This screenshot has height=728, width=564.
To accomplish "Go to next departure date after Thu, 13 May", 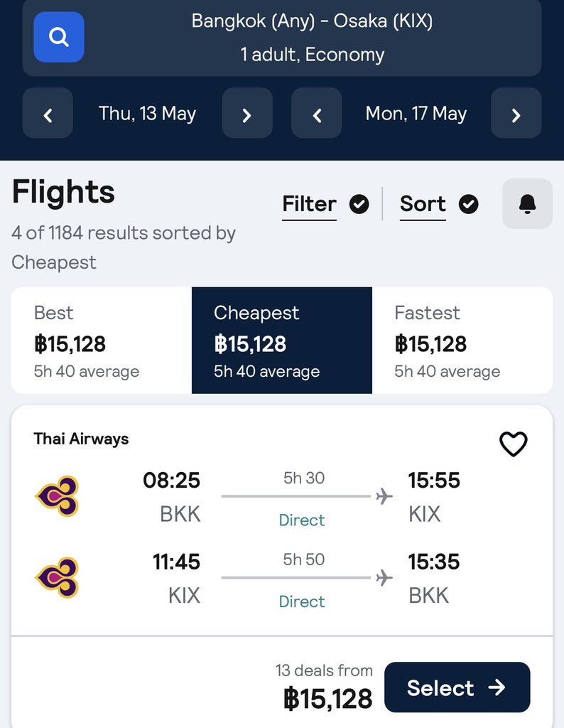I will 247,113.
